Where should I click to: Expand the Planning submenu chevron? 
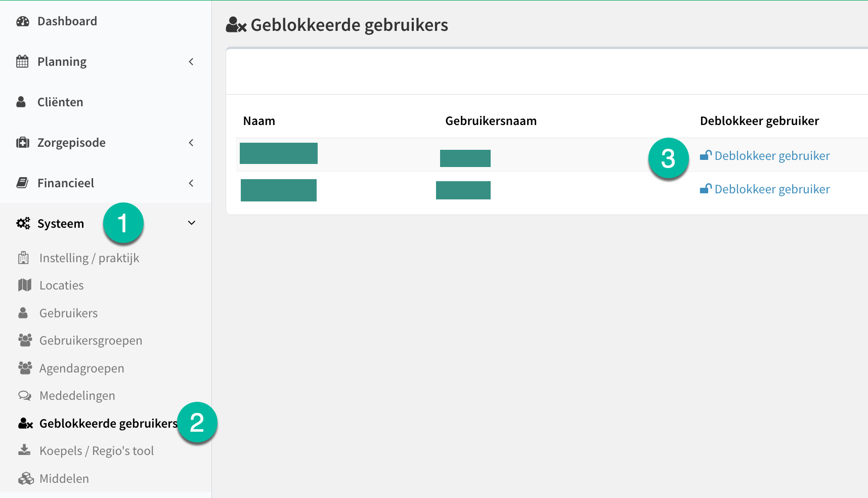tap(191, 62)
